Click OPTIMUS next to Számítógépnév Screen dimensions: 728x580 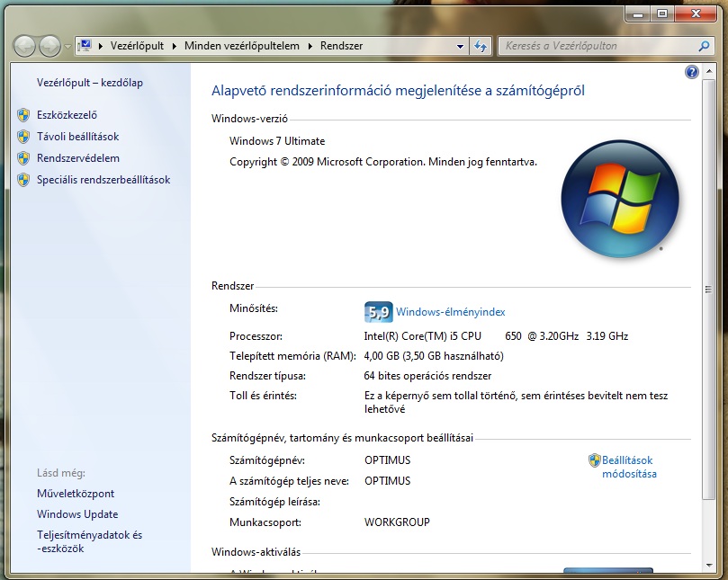click(388, 460)
